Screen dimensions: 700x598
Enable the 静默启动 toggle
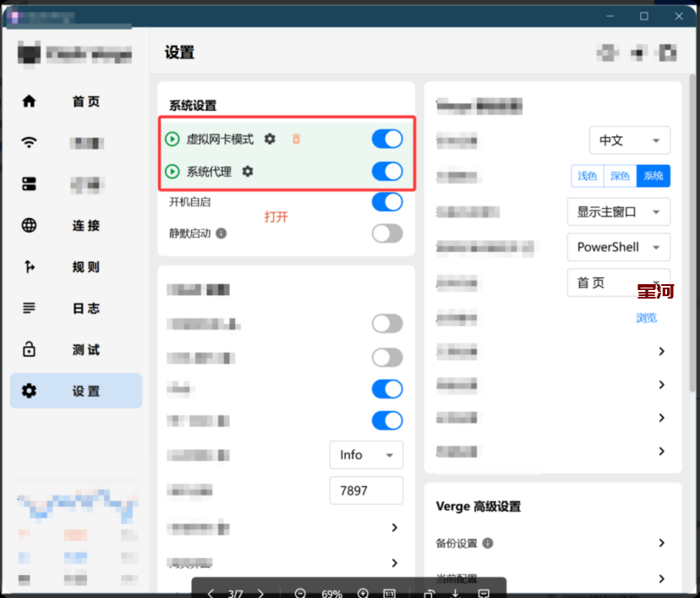pos(387,233)
